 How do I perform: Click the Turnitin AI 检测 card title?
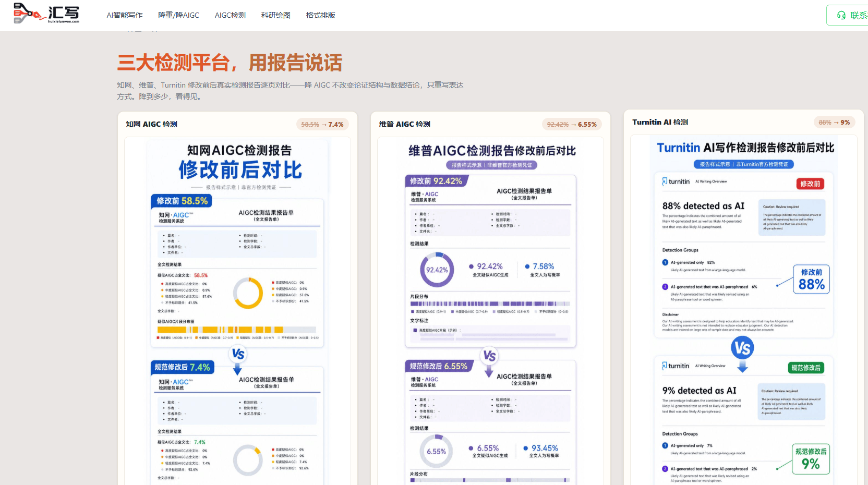click(x=660, y=122)
